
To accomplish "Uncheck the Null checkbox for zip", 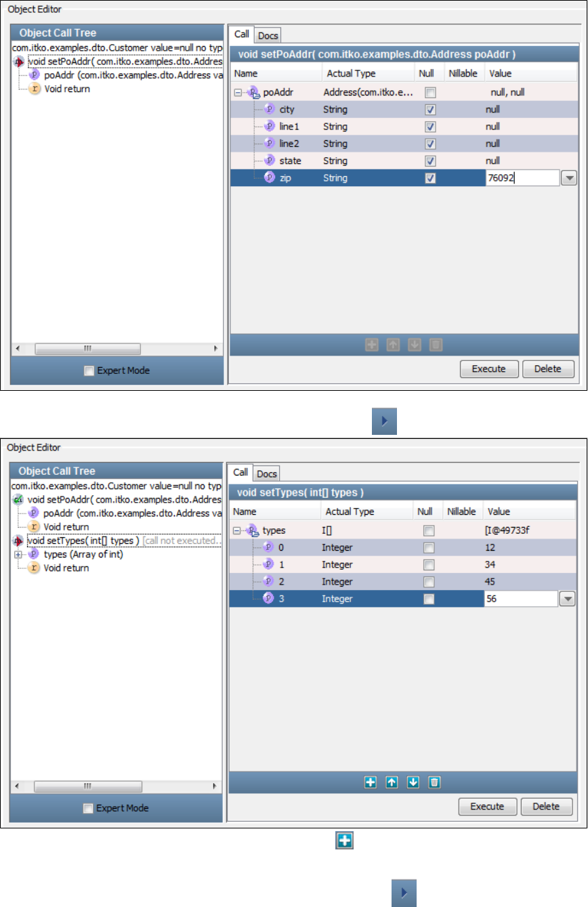I will pos(429,178).
